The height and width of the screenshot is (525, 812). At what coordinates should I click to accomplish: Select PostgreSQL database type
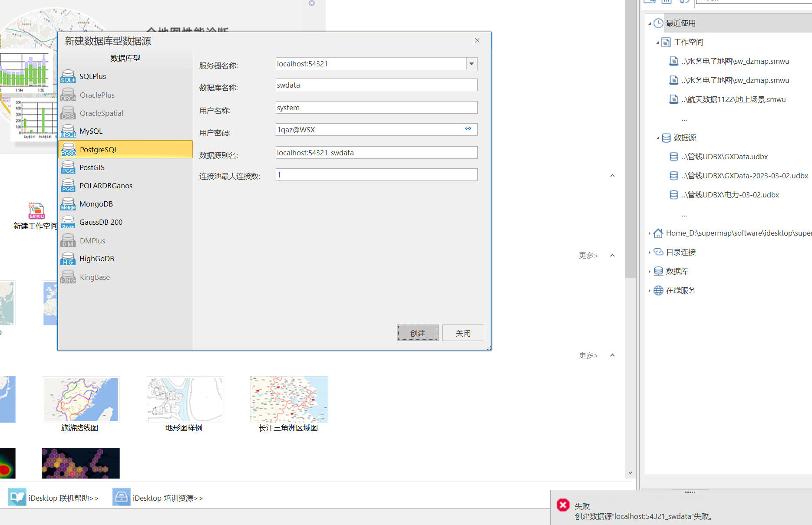tap(125, 149)
